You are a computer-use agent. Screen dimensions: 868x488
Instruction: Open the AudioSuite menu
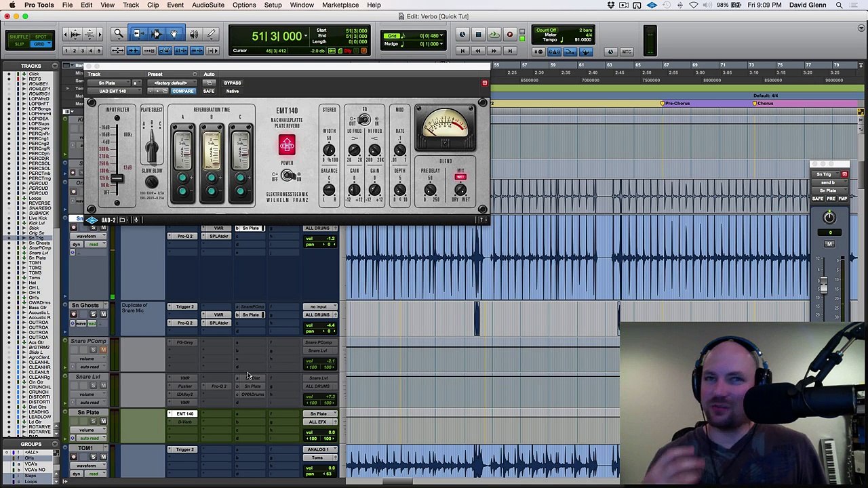click(x=208, y=5)
